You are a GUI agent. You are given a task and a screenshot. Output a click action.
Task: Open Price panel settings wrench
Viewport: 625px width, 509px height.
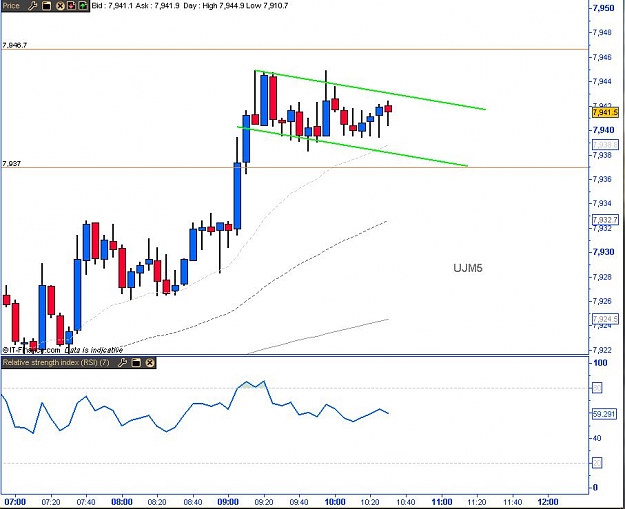click(33, 6)
